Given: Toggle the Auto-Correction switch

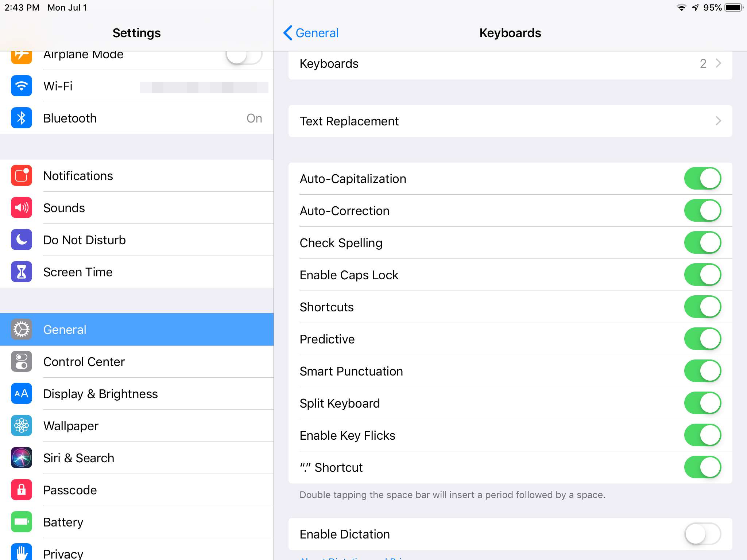Looking at the screenshot, I should [x=703, y=211].
